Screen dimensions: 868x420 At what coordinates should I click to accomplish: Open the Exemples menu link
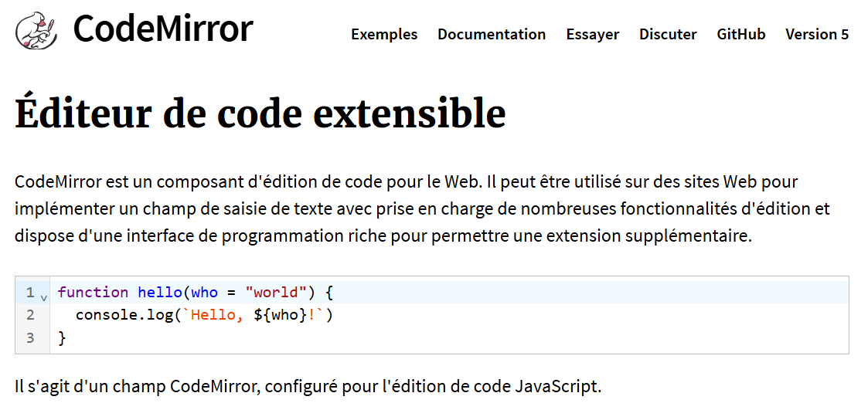(x=384, y=34)
